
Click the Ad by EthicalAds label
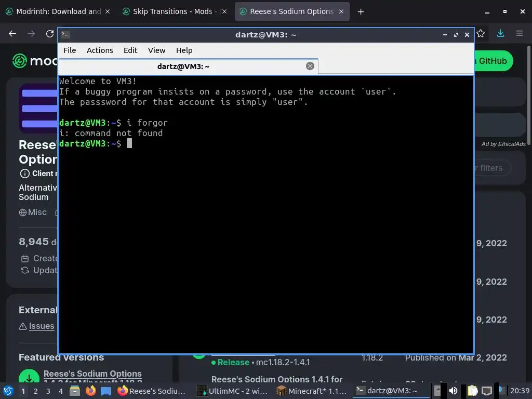click(503, 144)
